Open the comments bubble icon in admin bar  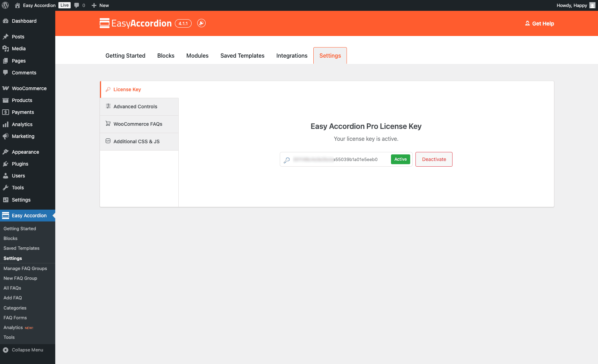77,5
